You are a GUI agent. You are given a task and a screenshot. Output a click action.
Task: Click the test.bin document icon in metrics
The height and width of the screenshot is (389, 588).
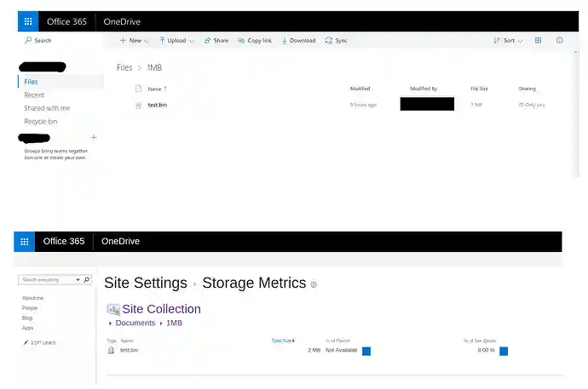pyautogui.click(x=111, y=351)
